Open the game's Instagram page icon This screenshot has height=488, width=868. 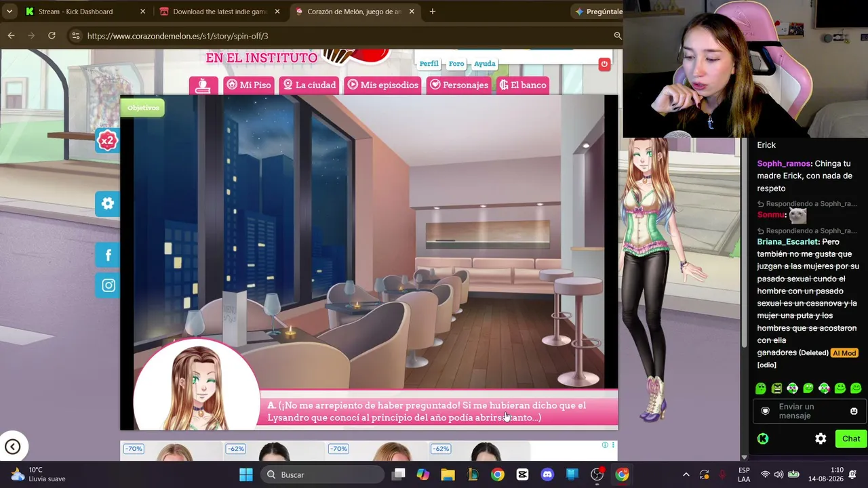108,285
